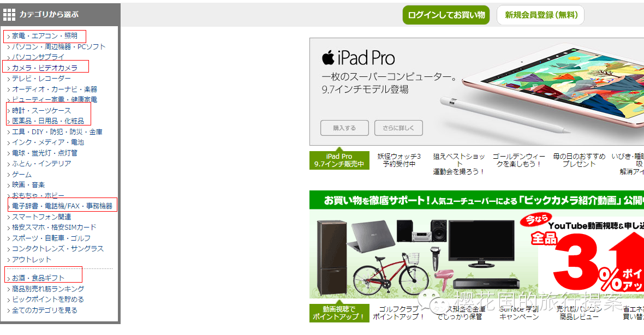
Task: Go to 電子辞書・電話機/FAX・事務機器 category
Action: 62,206
